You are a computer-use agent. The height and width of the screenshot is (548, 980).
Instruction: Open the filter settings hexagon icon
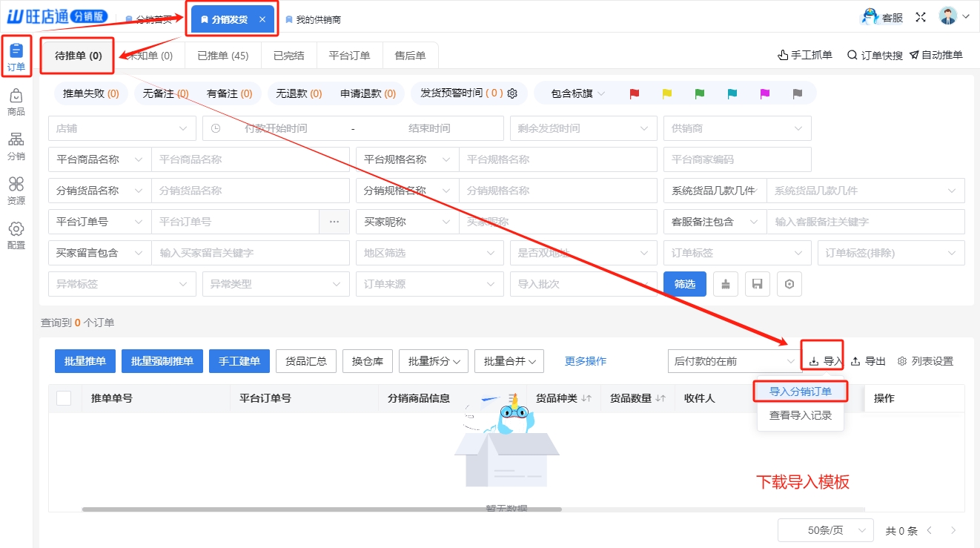(789, 284)
